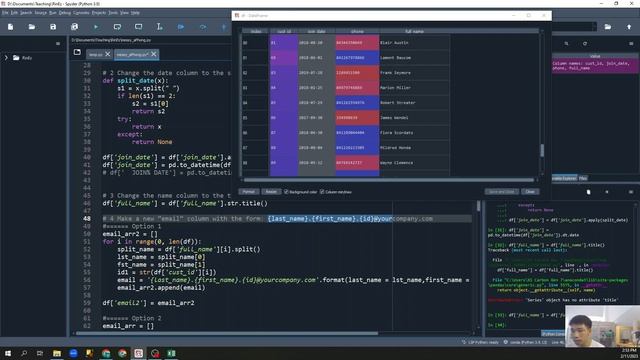Click the Save all files icon
Image resolution: width=640 pixels, height=360 pixels.
pyautogui.click(x=74, y=27)
